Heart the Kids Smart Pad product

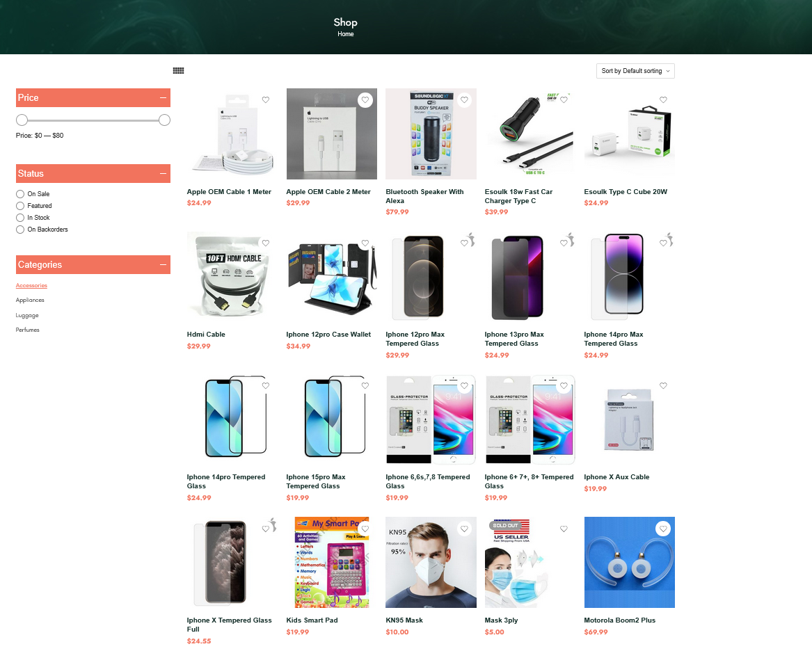pyautogui.click(x=365, y=529)
